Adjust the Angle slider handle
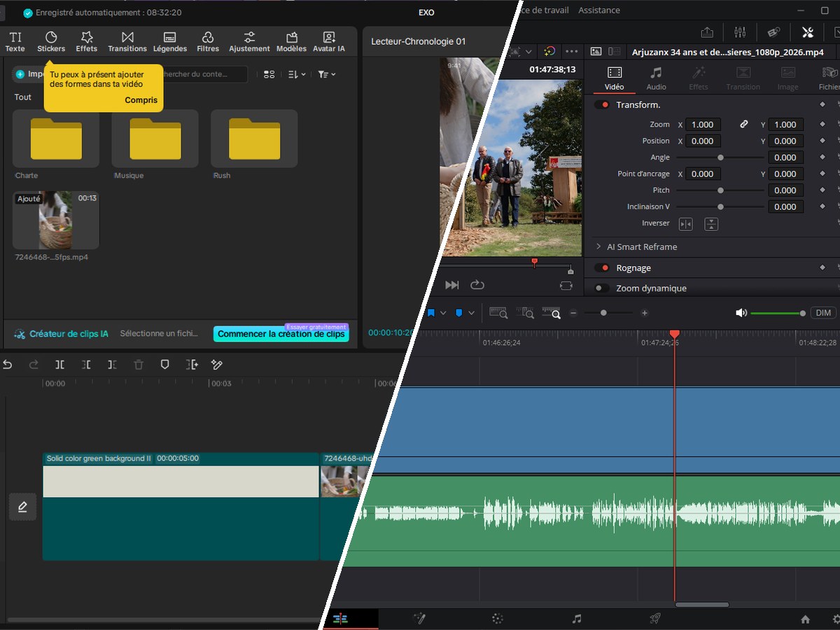The height and width of the screenshot is (630, 840). (x=720, y=157)
